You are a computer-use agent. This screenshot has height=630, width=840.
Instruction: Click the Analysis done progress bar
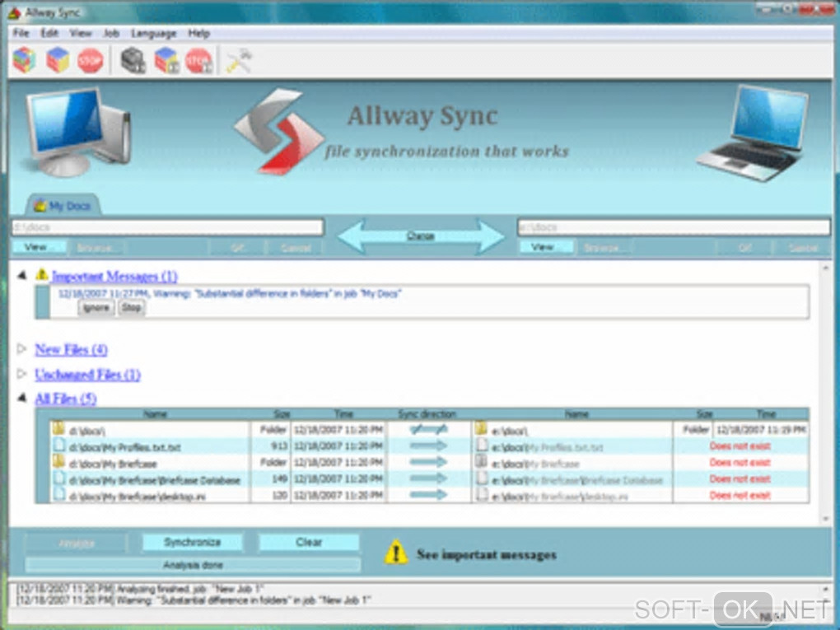click(x=193, y=565)
